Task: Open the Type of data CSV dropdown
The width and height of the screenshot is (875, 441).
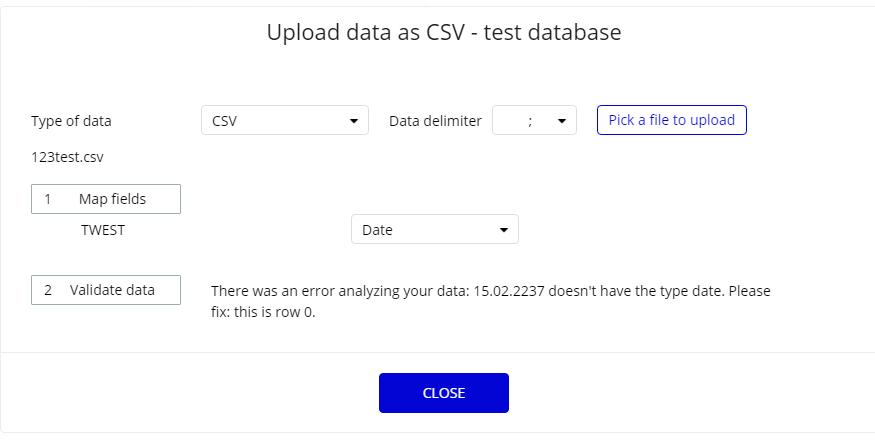Action: (284, 121)
